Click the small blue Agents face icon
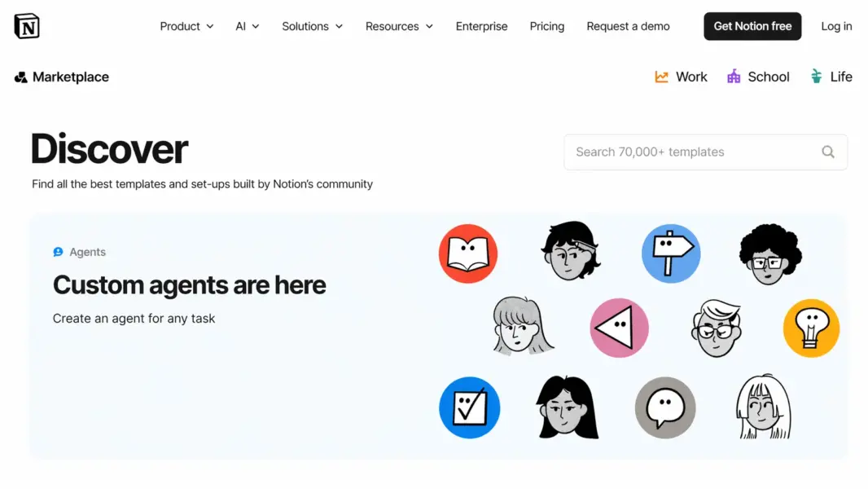This screenshot has width=868, height=489. pos(58,252)
